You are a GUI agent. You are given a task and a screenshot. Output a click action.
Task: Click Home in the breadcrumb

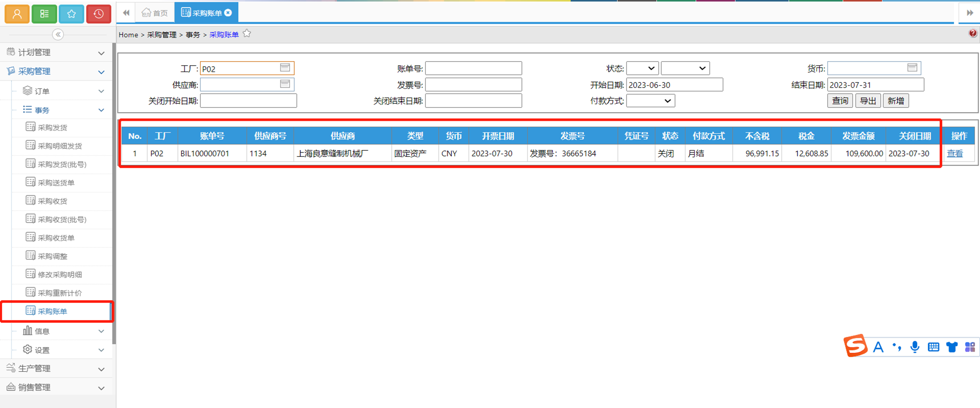[128, 35]
